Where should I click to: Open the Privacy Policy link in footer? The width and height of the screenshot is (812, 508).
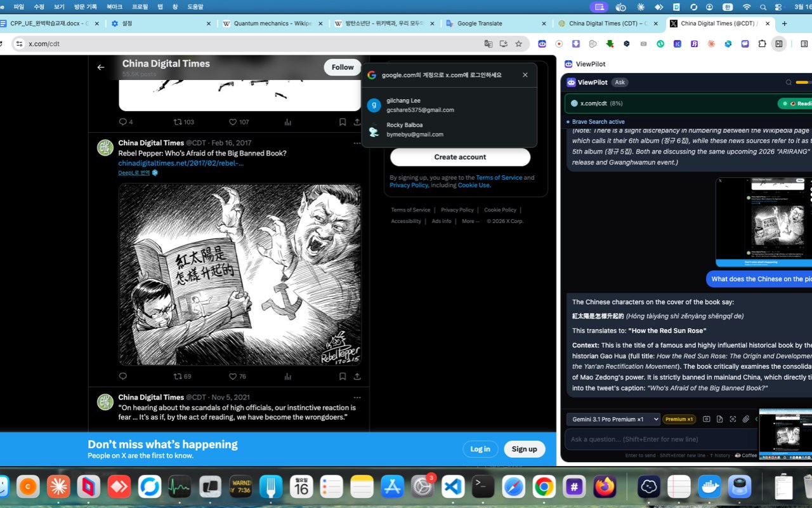pos(457,210)
